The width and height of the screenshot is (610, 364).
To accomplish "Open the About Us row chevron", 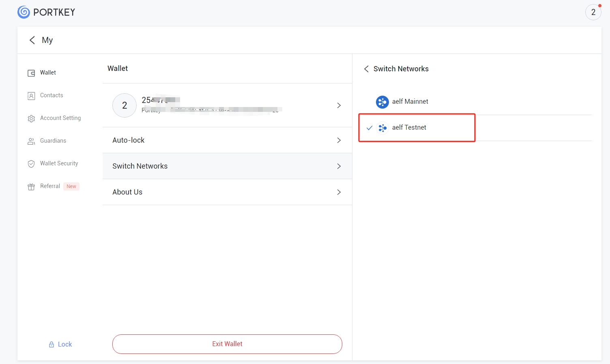I will (339, 192).
